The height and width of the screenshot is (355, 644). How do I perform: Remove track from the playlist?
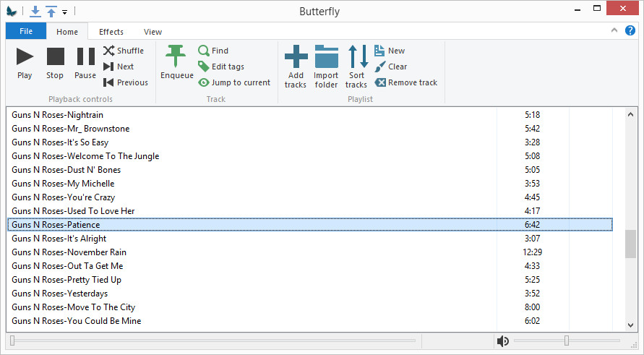coord(405,82)
